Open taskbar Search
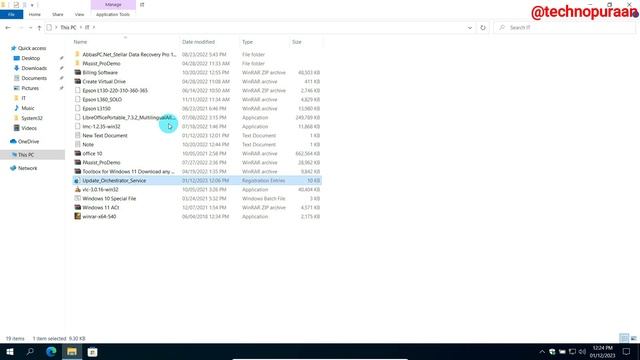 30,351
